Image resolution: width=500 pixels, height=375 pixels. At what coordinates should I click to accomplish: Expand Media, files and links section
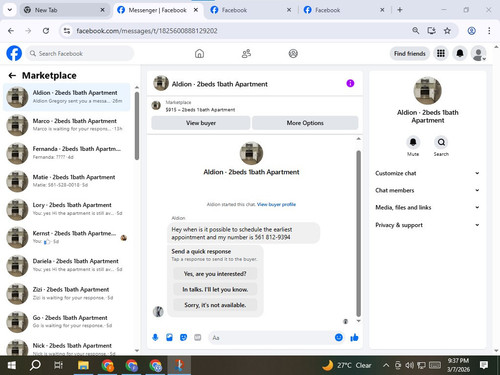tap(427, 207)
